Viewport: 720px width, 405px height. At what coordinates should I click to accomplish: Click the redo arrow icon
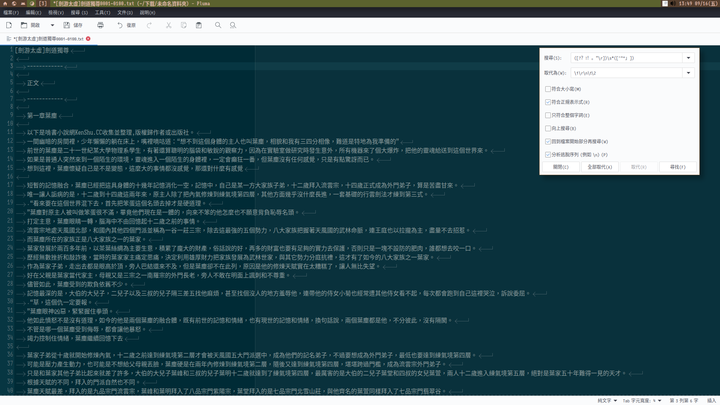click(149, 25)
